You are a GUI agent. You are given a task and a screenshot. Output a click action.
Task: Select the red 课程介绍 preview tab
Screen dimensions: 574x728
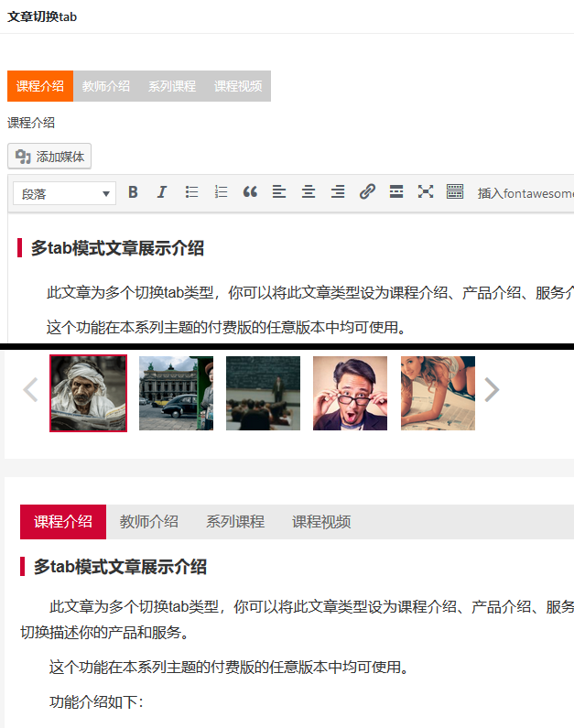(x=63, y=522)
